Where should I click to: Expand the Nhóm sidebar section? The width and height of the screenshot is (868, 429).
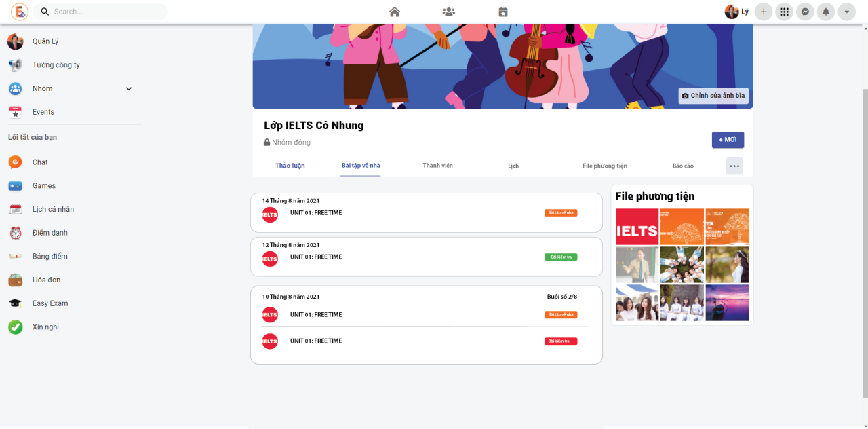128,88
